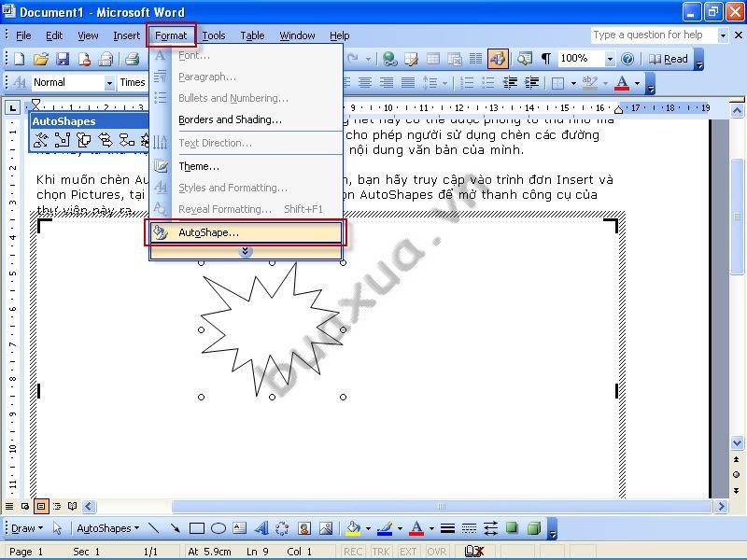Choose AutoShape... in the Format menu

pyautogui.click(x=246, y=232)
